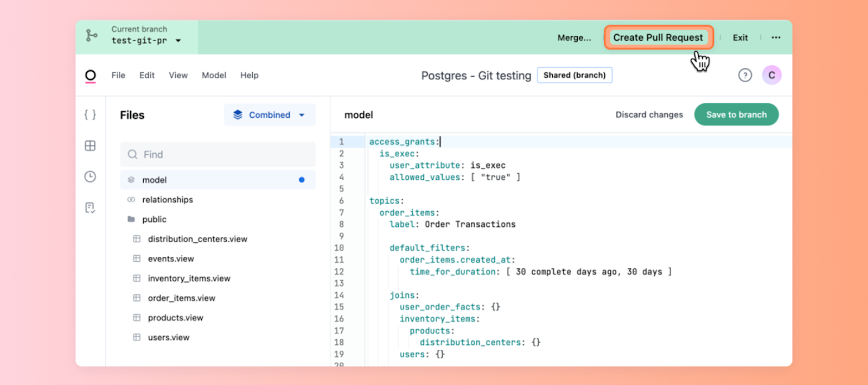
Task: Click Discard changes
Action: 649,115
